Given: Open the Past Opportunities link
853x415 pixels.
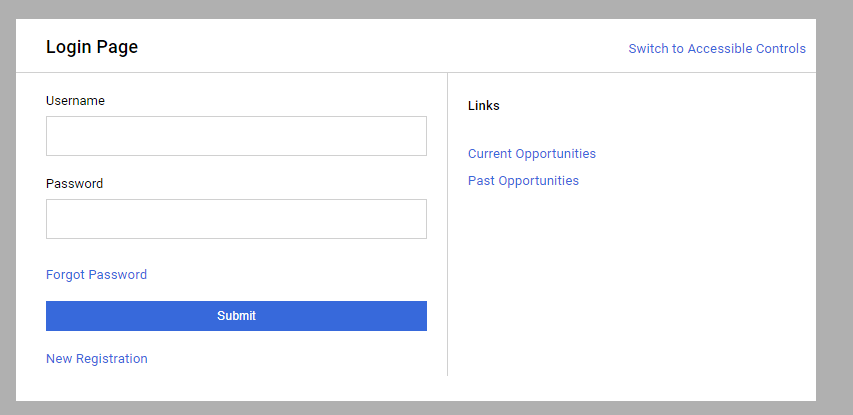Looking at the screenshot, I should click(x=523, y=181).
